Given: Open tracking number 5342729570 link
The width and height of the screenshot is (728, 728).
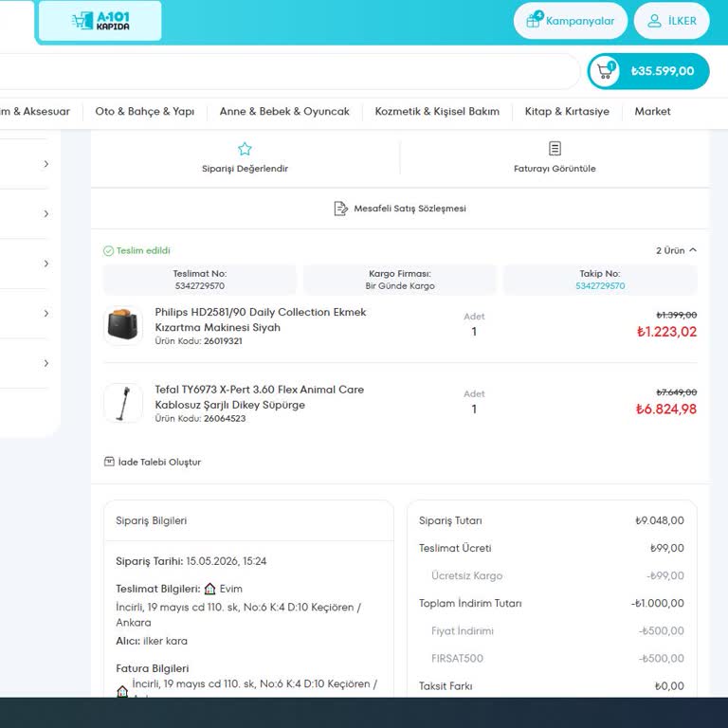Looking at the screenshot, I should pos(600,286).
